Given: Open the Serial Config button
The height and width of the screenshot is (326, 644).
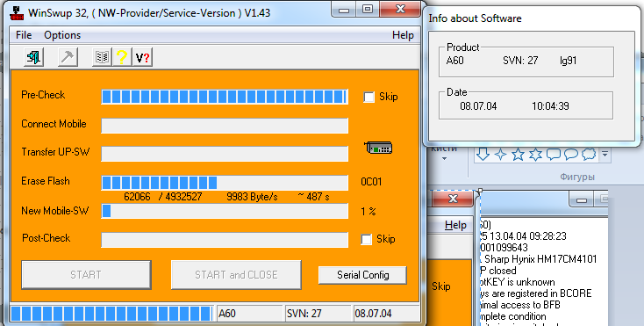Looking at the screenshot, I should (362, 275).
